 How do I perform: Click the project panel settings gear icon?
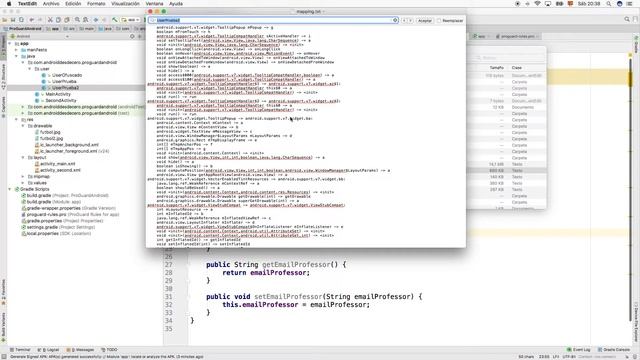click(132, 36)
